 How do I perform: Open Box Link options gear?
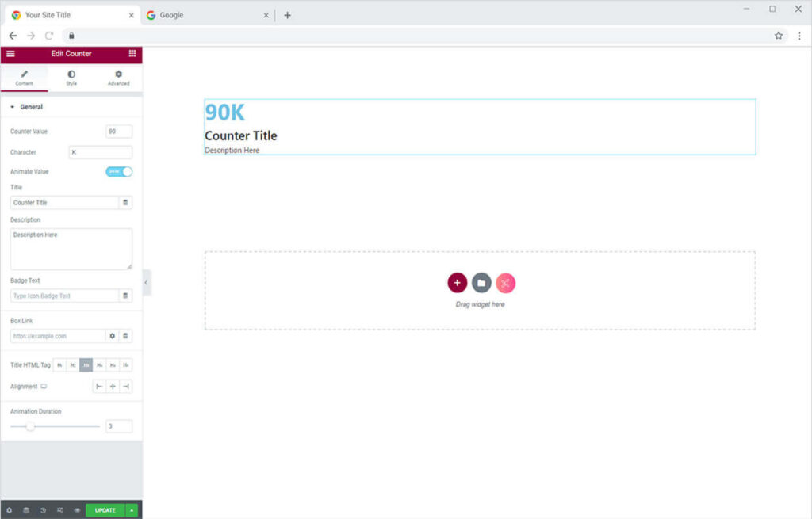pyautogui.click(x=113, y=336)
